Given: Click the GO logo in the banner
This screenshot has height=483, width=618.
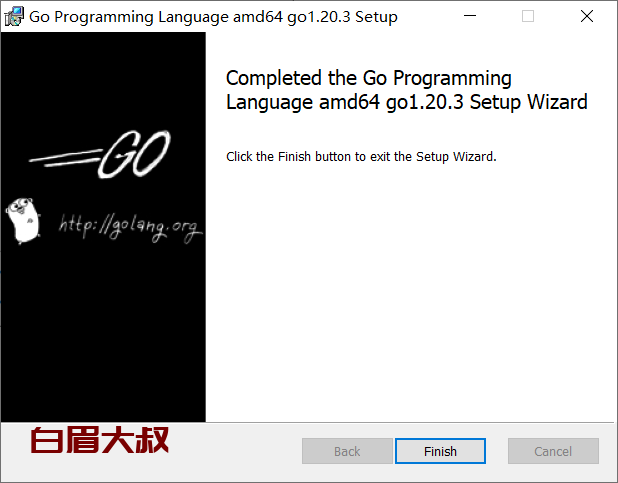Looking at the screenshot, I should click(100, 154).
